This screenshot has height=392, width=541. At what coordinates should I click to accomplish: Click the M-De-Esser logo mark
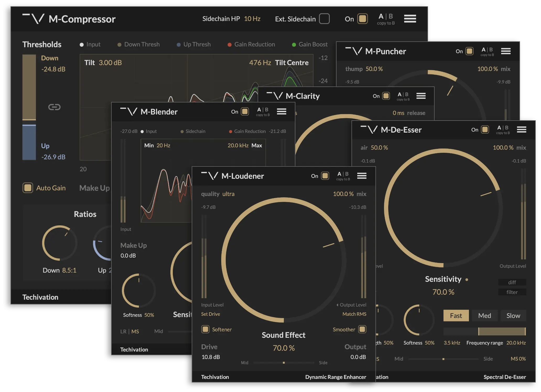coord(369,129)
